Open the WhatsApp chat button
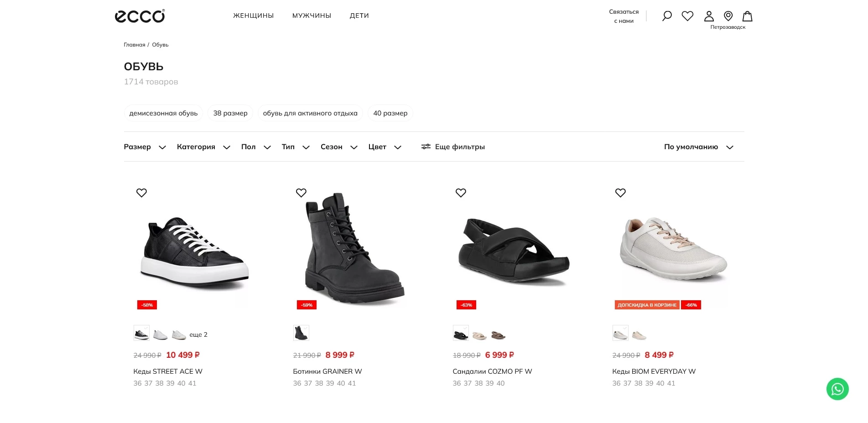 click(x=837, y=389)
